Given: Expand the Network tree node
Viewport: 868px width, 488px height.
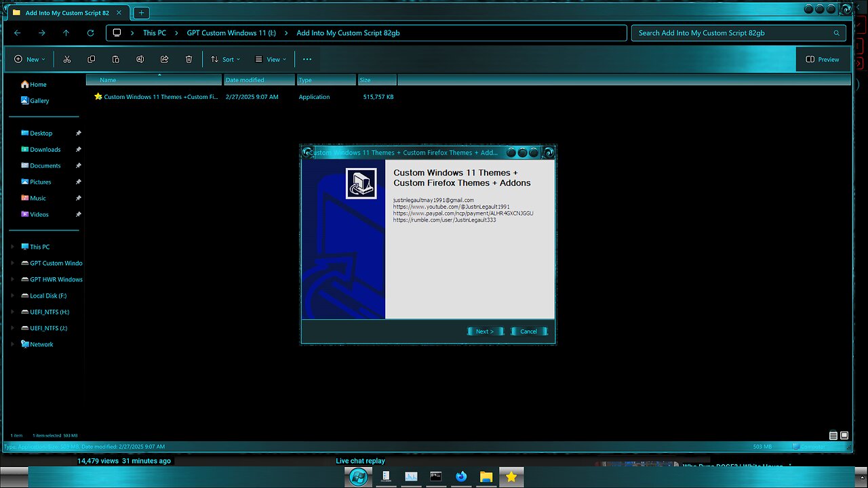Looking at the screenshot, I should coord(12,344).
